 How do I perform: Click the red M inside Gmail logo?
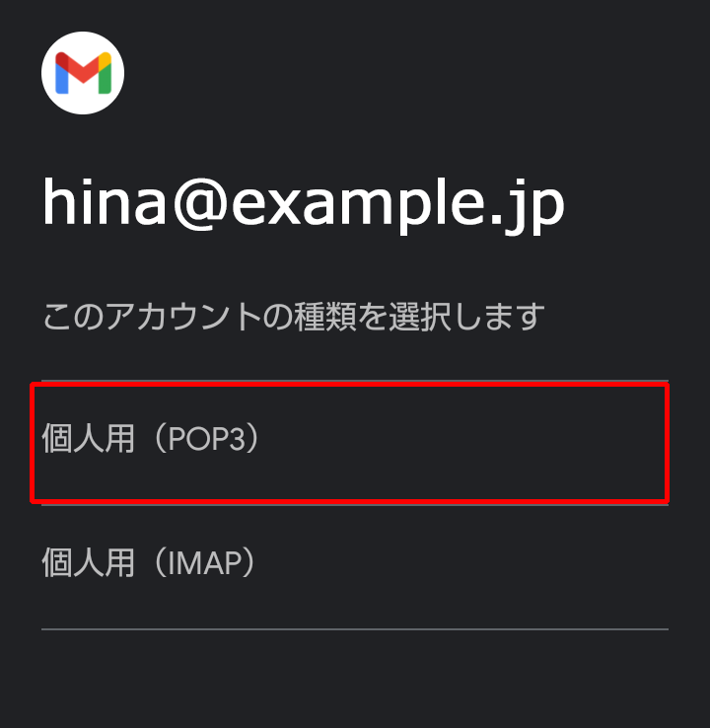84,69
